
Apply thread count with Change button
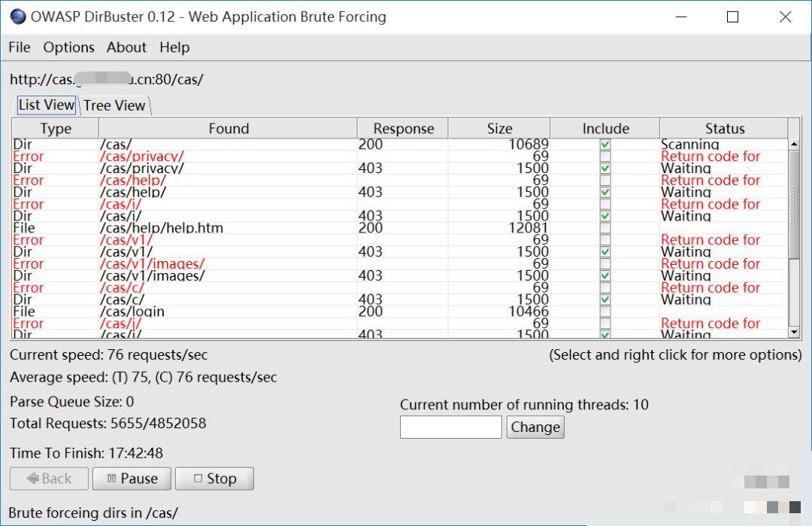coord(535,427)
